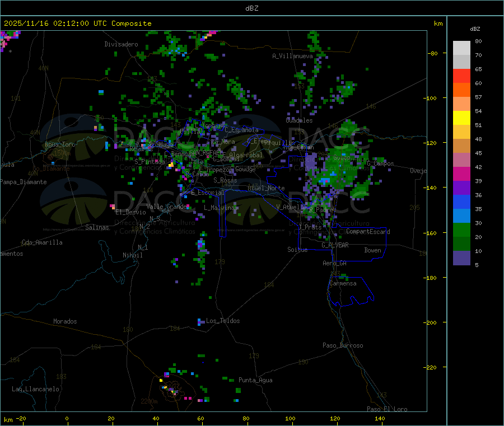The height and width of the screenshot is (426, 504).
Task: Select the Bowen location label
Action: (x=373, y=250)
